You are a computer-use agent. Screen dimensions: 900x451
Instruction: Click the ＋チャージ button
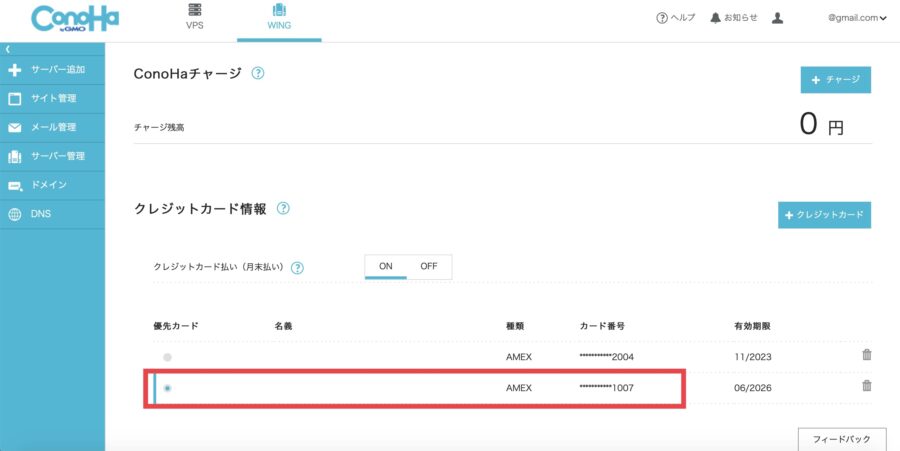point(836,80)
